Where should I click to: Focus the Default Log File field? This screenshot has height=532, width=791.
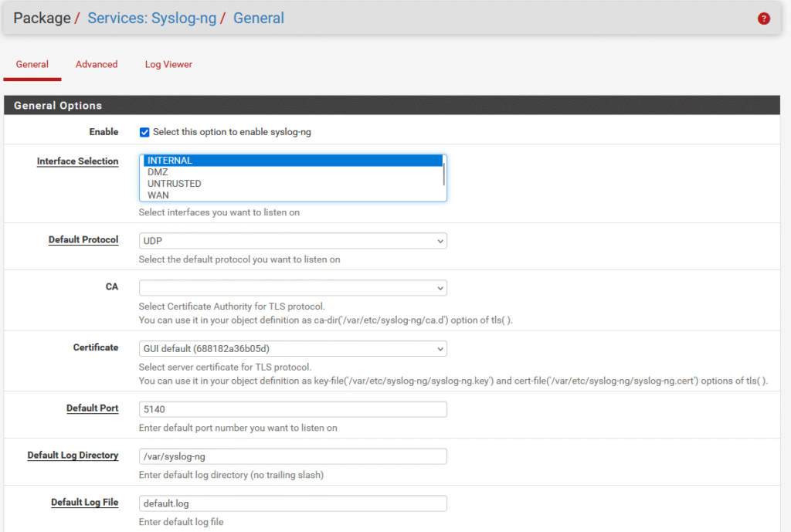point(293,503)
